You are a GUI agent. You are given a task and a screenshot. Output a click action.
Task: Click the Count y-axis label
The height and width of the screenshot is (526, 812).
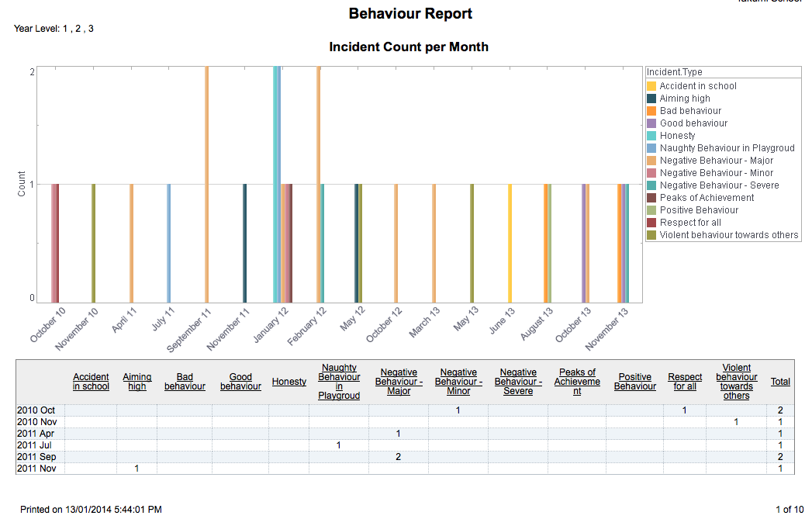point(22,184)
